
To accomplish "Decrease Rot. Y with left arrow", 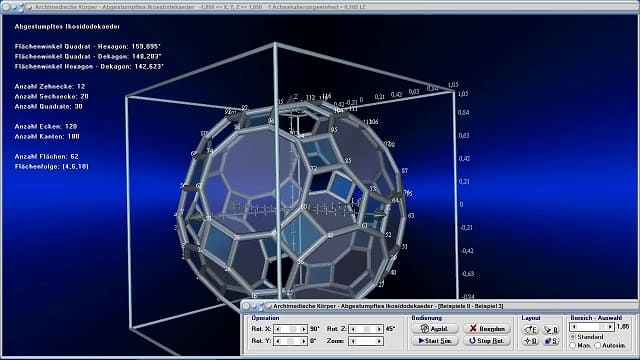I will pyautogui.click(x=278, y=341).
